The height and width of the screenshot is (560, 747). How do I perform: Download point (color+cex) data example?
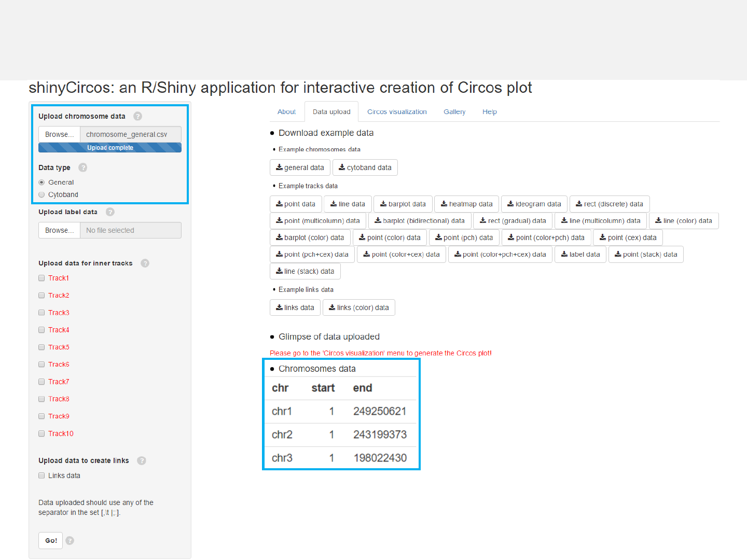coord(402,255)
